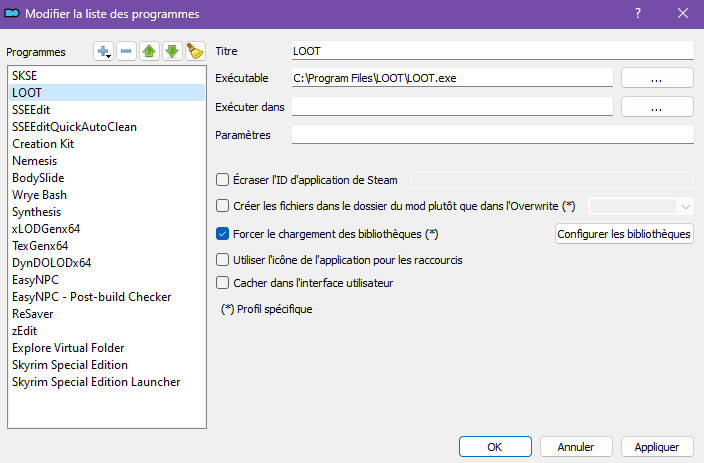The image size is (704, 463).
Task: Click the help question mark button
Action: (x=638, y=13)
